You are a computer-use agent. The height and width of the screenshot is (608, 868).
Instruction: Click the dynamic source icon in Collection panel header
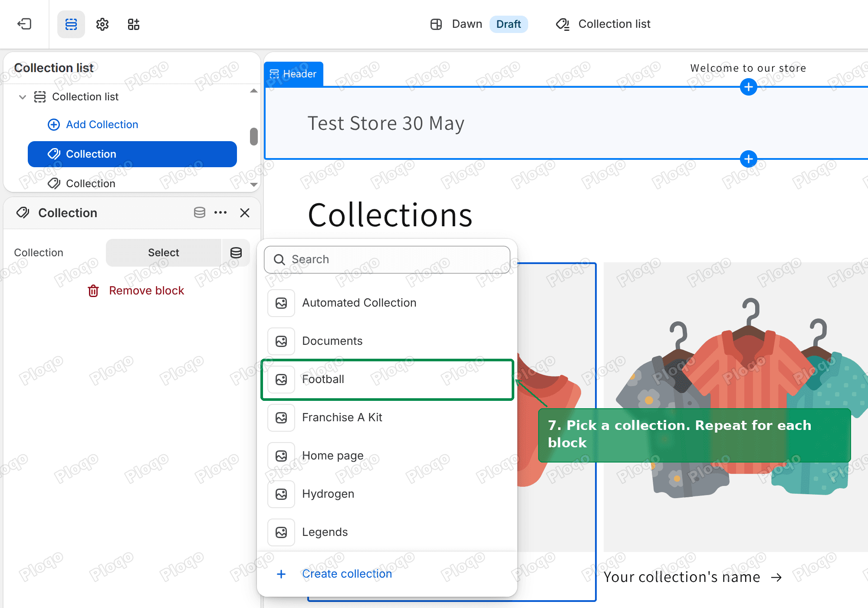(200, 212)
